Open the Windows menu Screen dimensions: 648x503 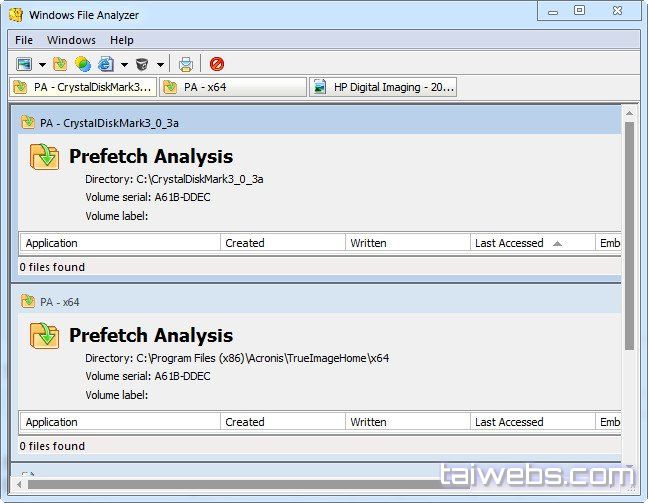(71, 40)
